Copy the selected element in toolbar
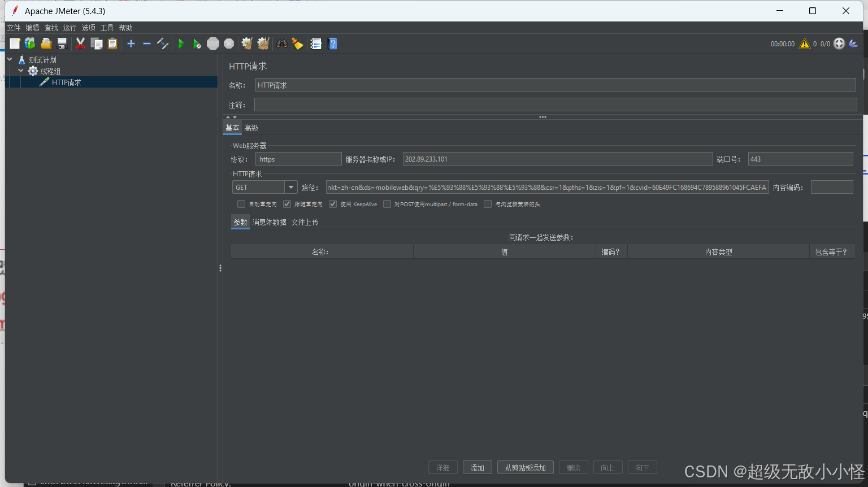Image resolution: width=868 pixels, height=487 pixels. tap(97, 44)
